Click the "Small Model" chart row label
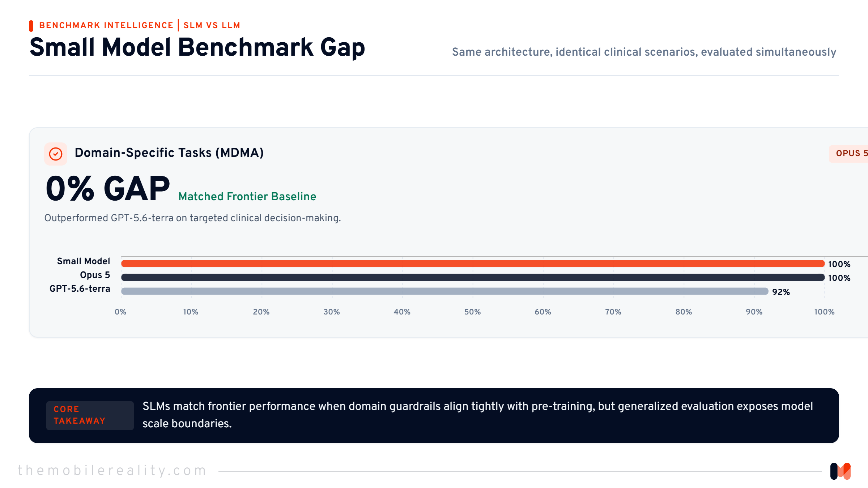 (x=84, y=261)
